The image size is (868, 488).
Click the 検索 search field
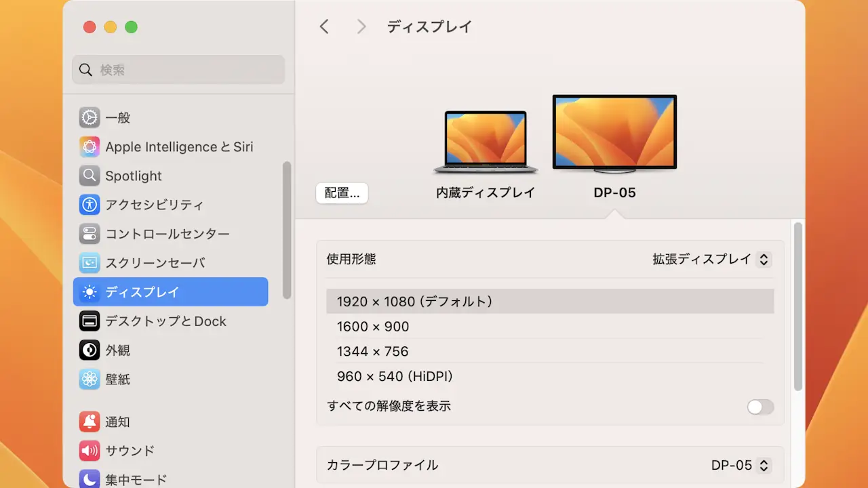(x=178, y=70)
